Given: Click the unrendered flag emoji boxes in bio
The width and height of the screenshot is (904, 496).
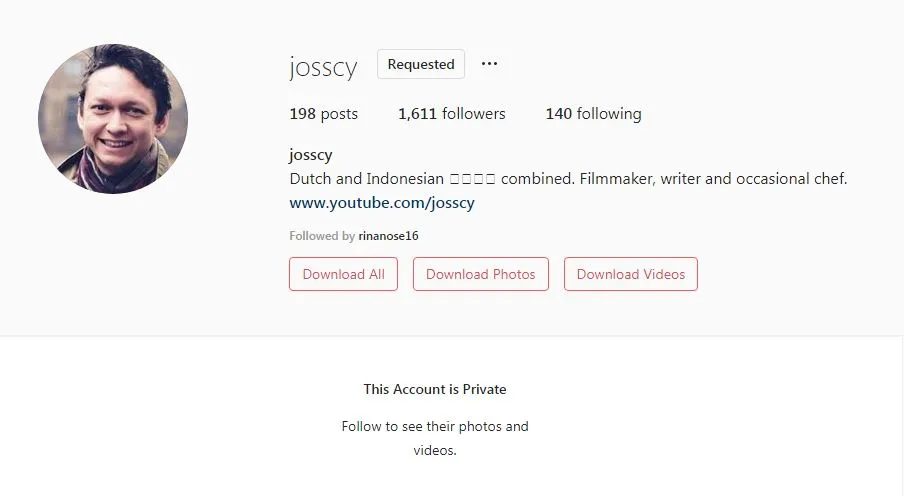Looking at the screenshot, I should pyautogui.click(x=472, y=179).
